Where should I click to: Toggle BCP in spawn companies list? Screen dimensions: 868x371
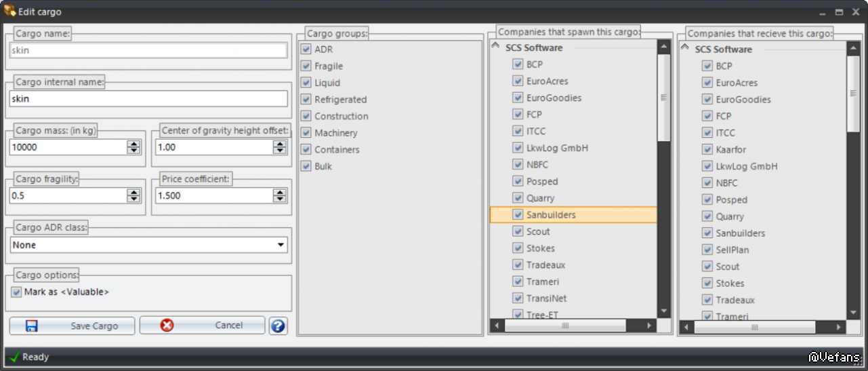[518, 64]
